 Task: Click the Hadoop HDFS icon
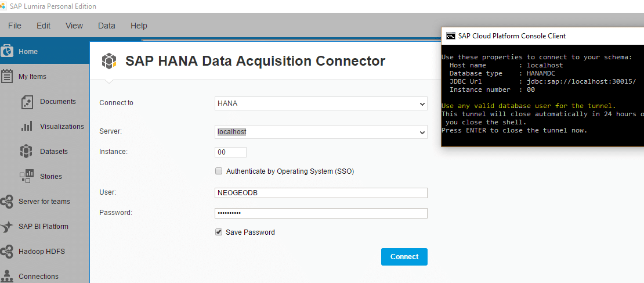point(7,252)
